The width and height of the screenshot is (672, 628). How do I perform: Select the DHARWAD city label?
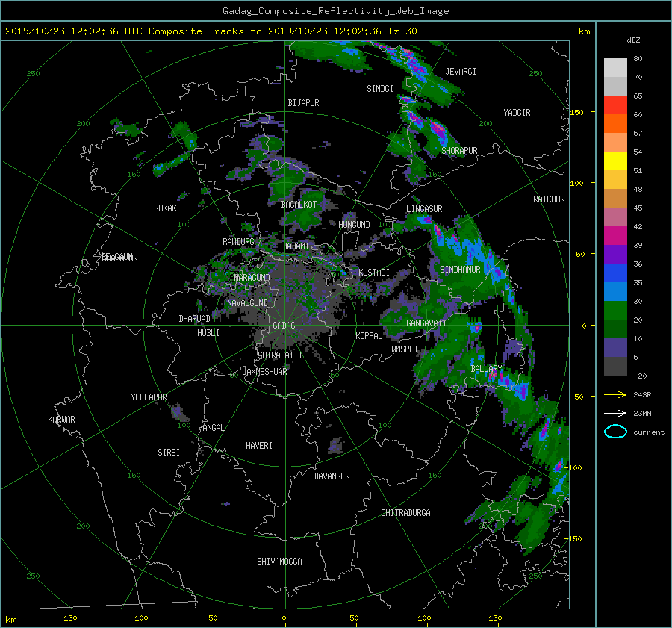coord(195,319)
